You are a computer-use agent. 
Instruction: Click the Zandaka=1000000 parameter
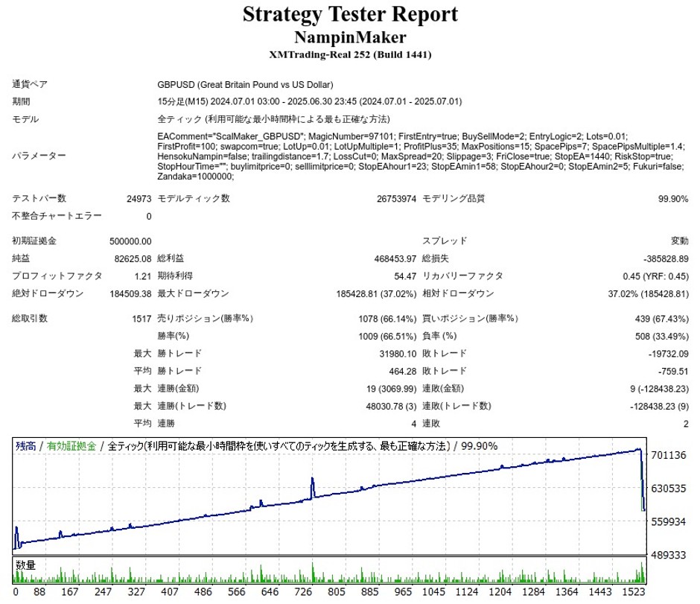195,177
